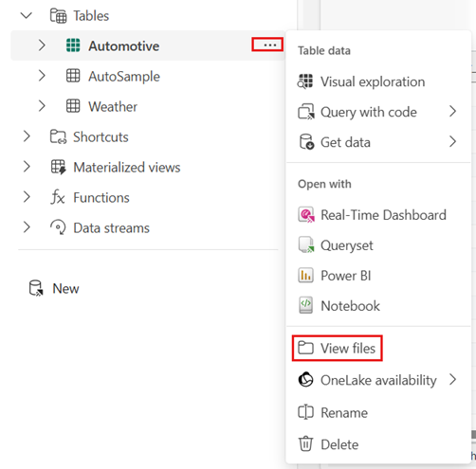Image resolution: width=476 pixels, height=469 pixels.
Task: Click the OneLake availability logo icon
Action: point(305,380)
